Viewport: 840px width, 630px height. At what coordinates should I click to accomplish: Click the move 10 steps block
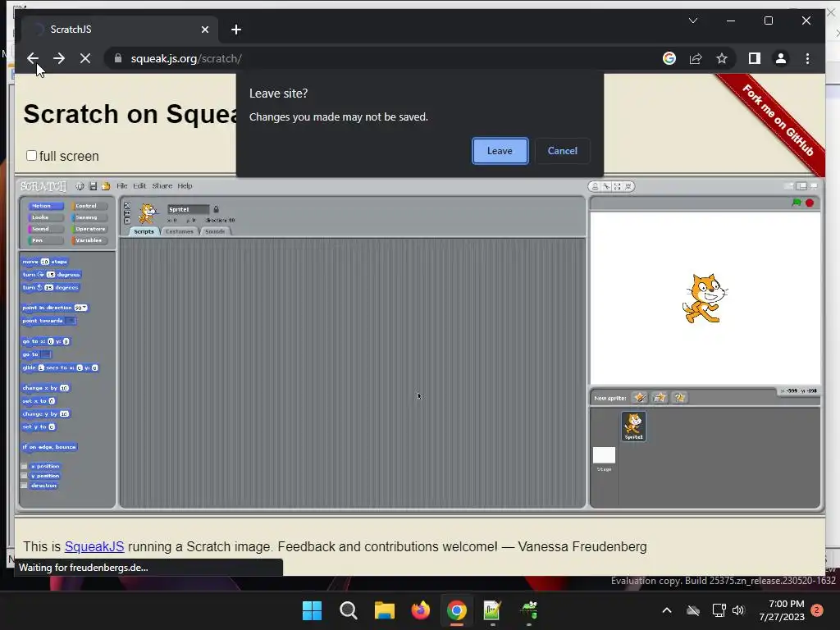[x=45, y=262]
